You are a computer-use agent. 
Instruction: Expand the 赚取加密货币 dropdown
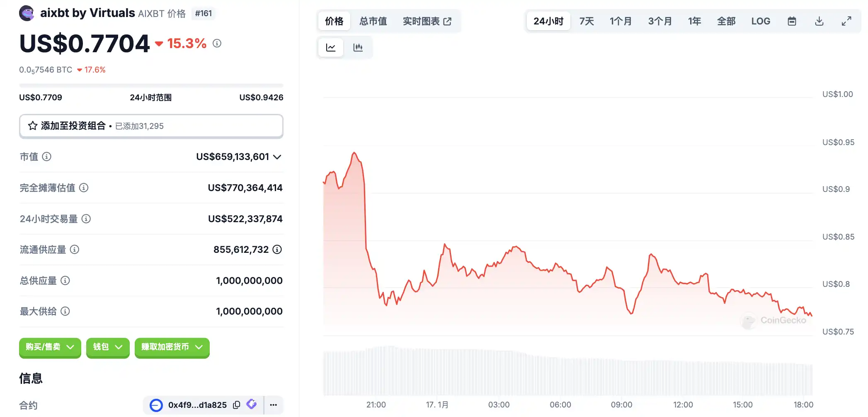[172, 347]
